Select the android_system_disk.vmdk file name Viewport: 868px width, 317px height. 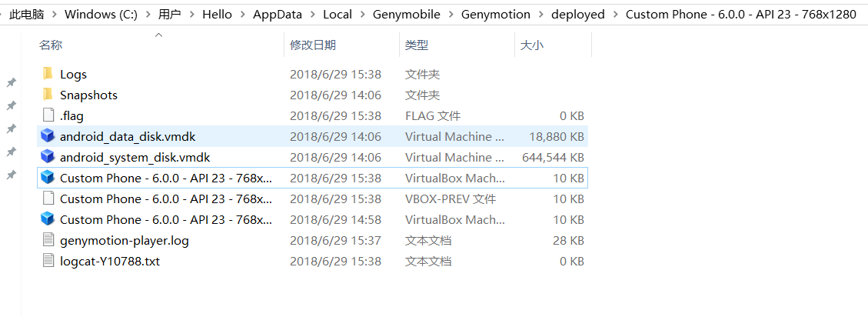pyautogui.click(x=135, y=158)
